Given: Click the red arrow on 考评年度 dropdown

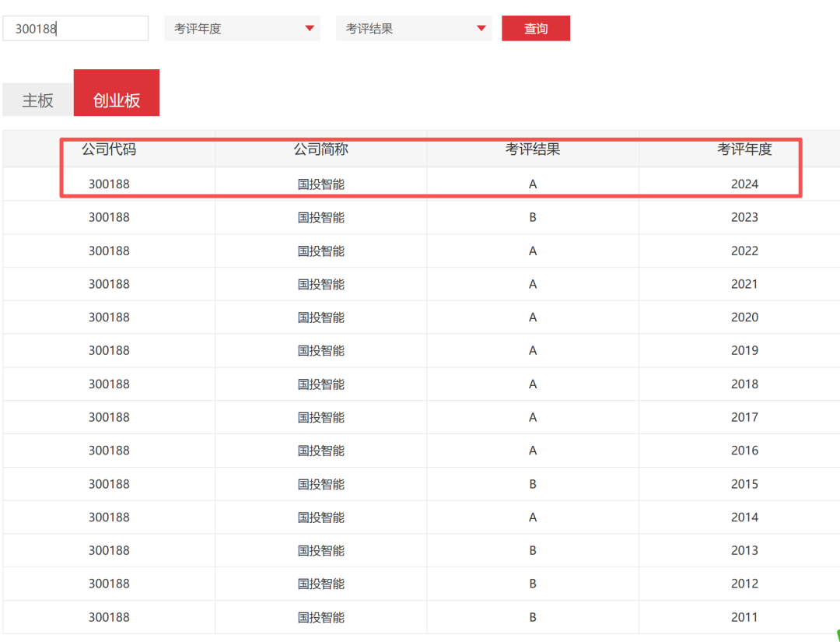Looking at the screenshot, I should 310,29.
